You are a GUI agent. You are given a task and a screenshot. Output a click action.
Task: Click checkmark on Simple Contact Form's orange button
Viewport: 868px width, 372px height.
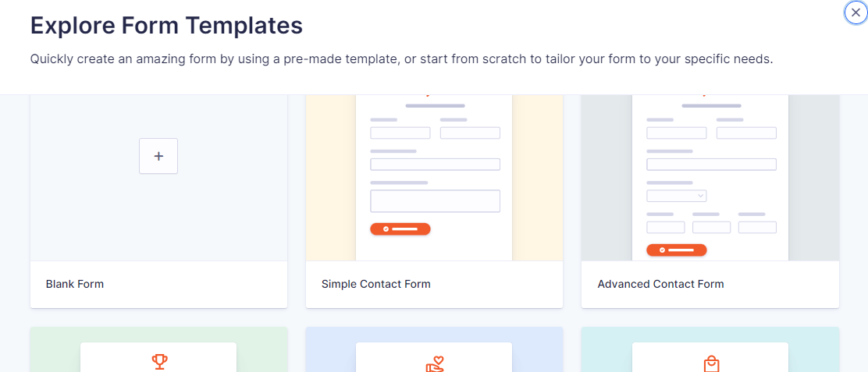point(386,229)
